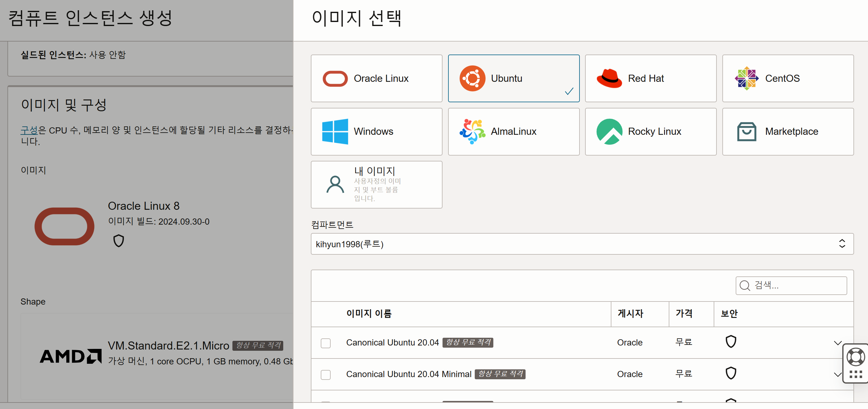Expand the Canonical Ubuntu 20.04 row details

(837, 343)
